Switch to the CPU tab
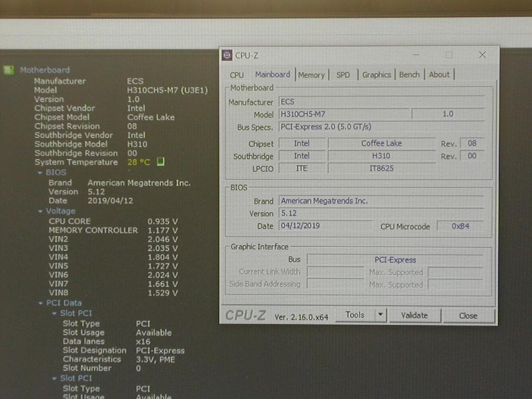The image size is (532, 399). click(x=236, y=74)
